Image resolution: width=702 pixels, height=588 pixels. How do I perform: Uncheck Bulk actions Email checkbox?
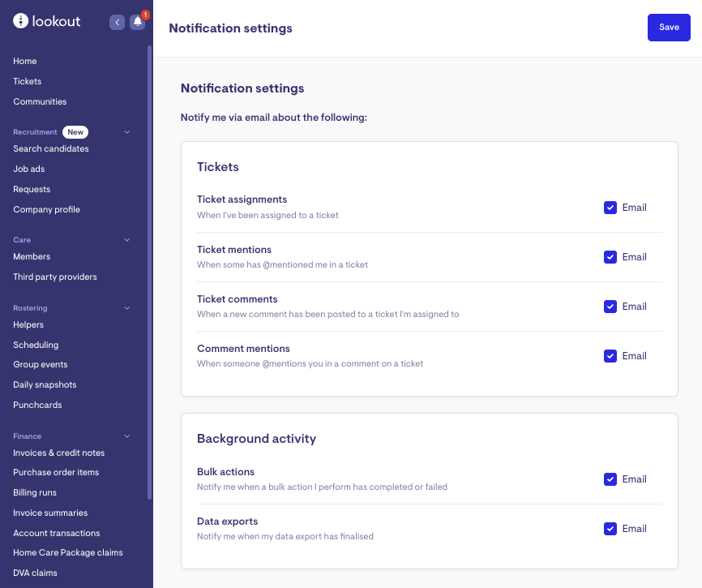(x=610, y=479)
